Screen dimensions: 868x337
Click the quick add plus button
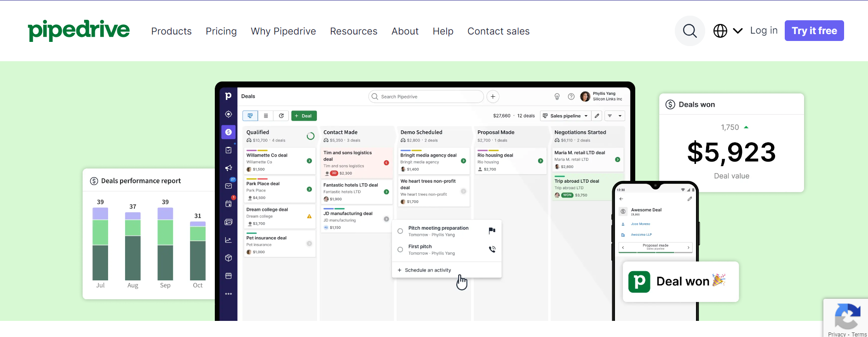(493, 97)
